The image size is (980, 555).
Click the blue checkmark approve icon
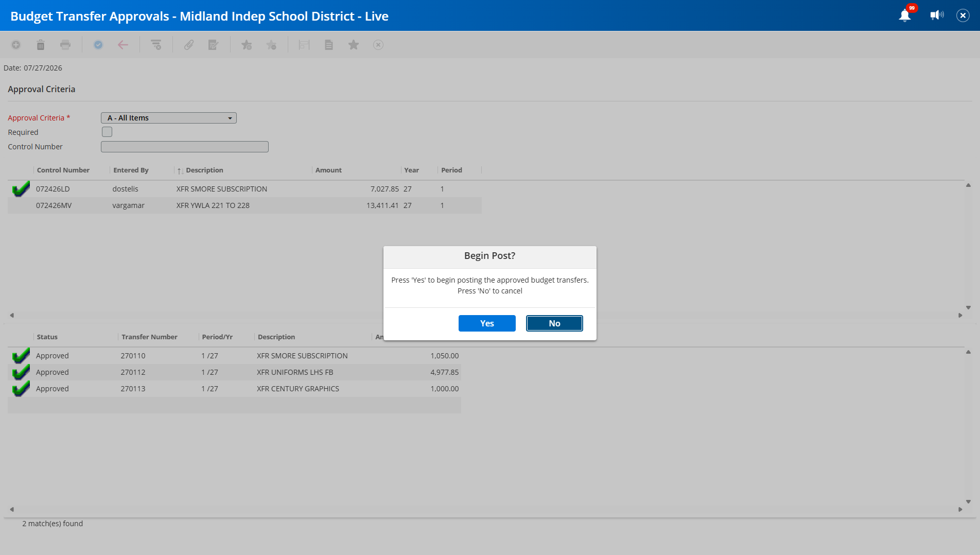click(x=98, y=45)
